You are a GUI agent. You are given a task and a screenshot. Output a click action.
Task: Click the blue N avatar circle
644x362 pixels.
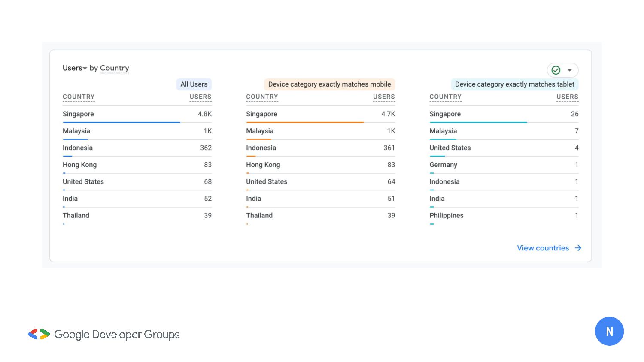[x=609, y=331]
